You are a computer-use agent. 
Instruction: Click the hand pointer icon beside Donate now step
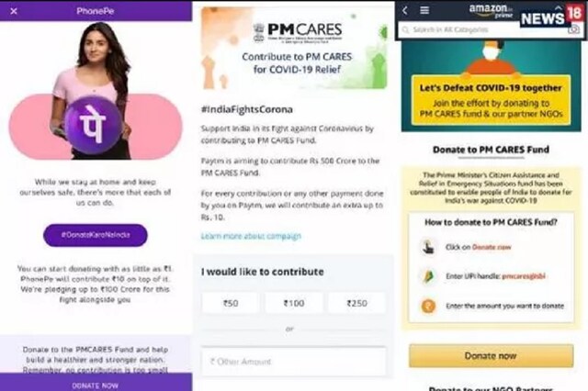click(x=428, y=247)
